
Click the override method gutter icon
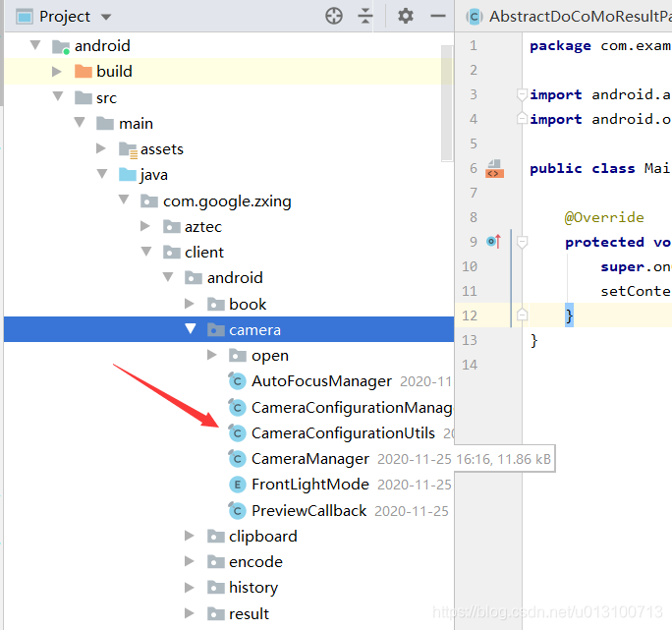pyautogui.click(x=494, y=242)
